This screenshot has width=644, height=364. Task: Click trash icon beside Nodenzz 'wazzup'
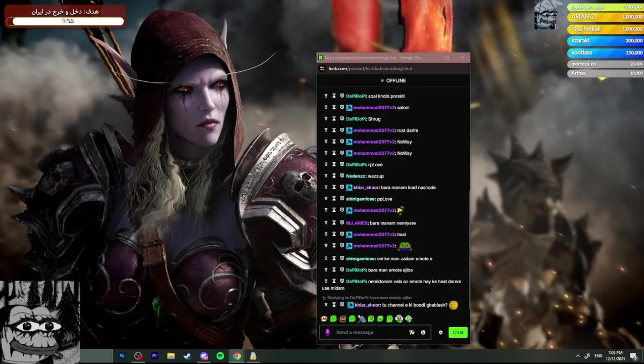(x=326, y=176)
